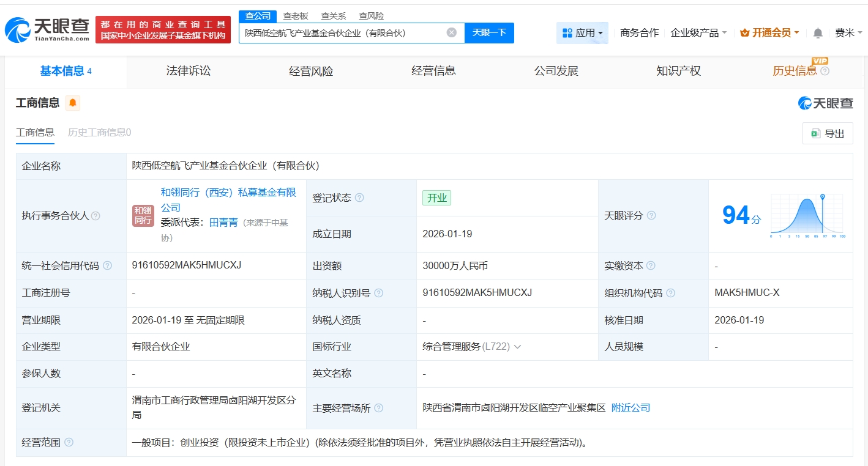This screenshot has width=868, height=466.
Task: Switch to the 法律诉讼 tab
Action: click(x=189, y=72)
